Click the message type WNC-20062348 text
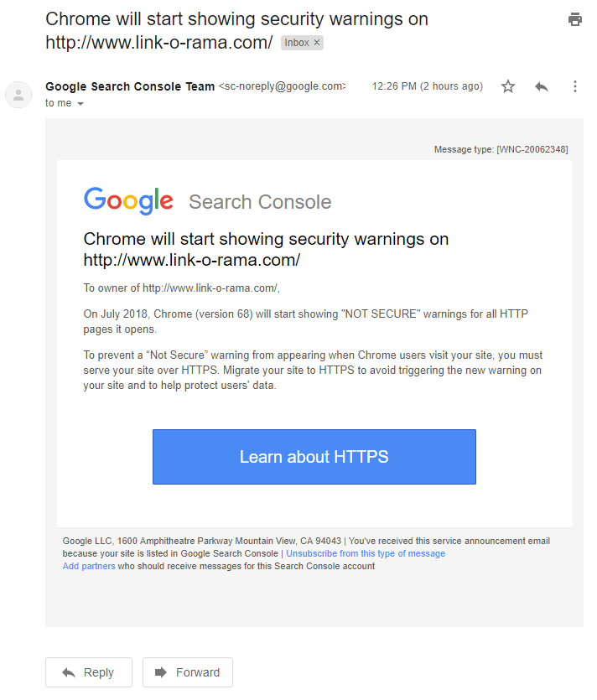 click(501, 150)
